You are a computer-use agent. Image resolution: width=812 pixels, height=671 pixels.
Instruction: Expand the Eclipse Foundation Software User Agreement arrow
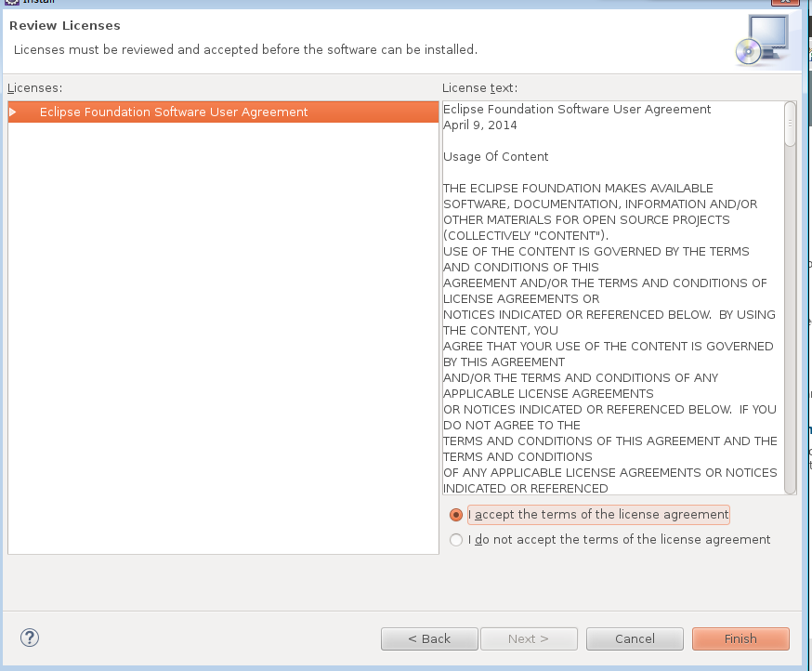13,112
